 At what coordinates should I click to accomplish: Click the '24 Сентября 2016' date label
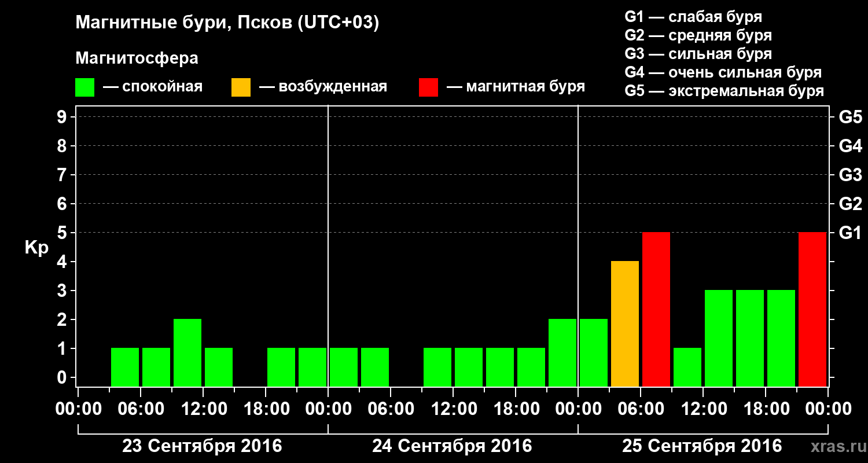point(452,446)
